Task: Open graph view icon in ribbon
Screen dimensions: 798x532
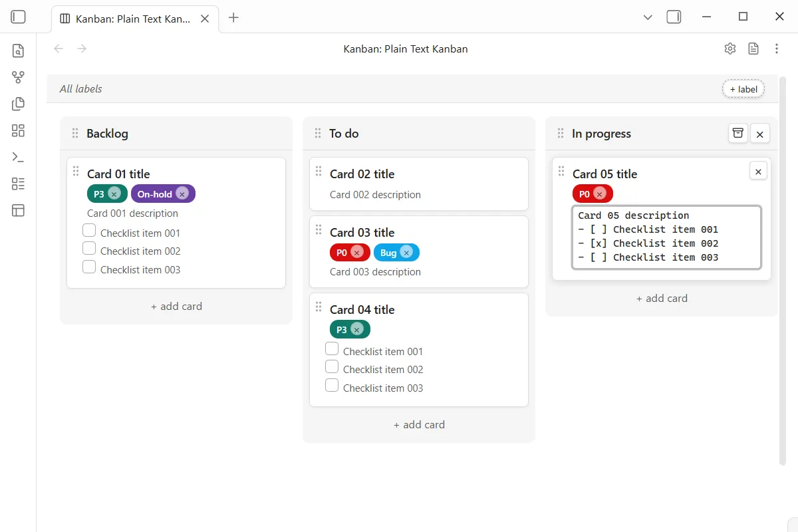Action: click(18, 77)
